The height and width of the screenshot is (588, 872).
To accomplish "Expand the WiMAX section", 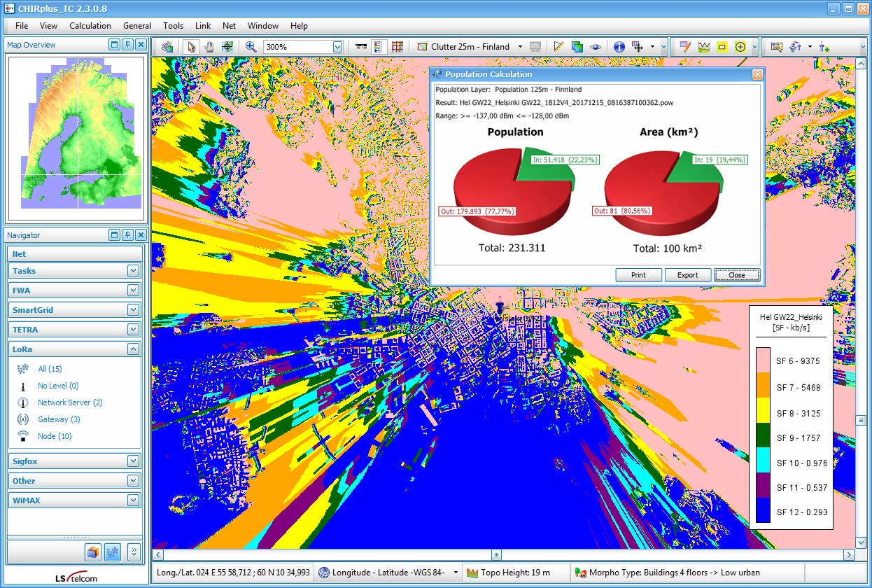I will point(133,500).
